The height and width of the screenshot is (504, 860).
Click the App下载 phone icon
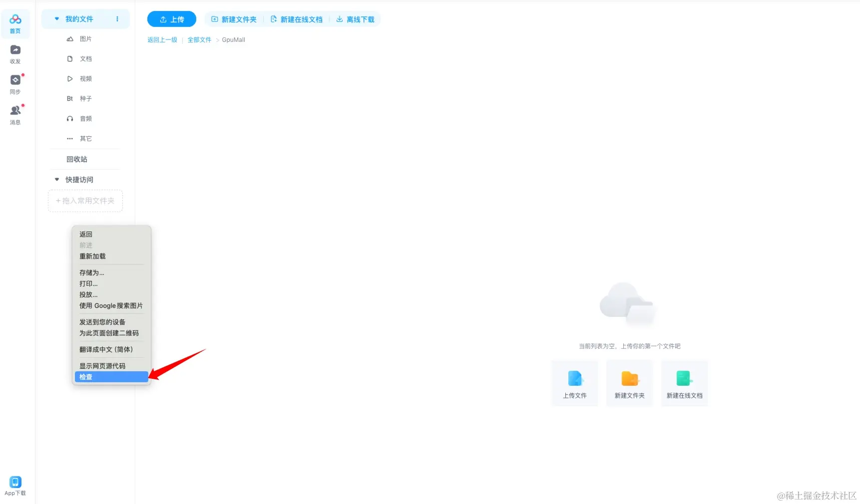point(15,482)
